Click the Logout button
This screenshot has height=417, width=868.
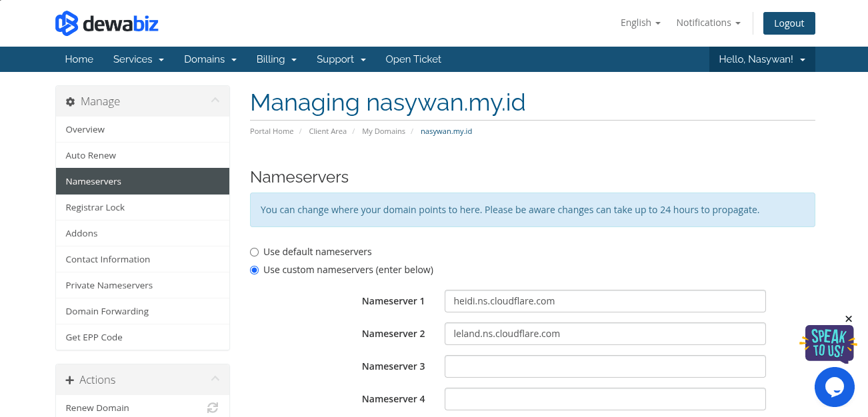coord(789,23)
